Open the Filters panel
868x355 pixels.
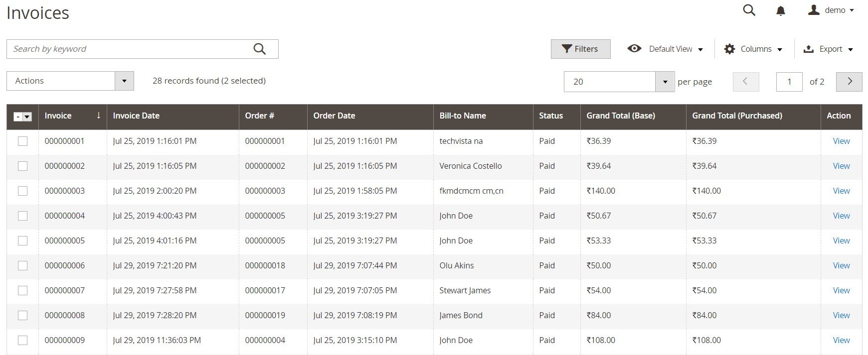pyautogui.click(x=580, y=49)
